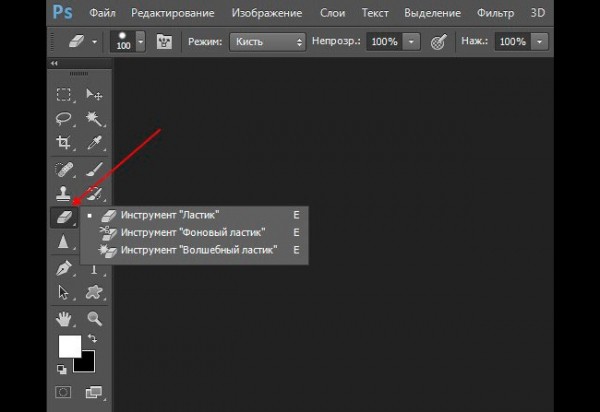The image size is (600, 412).
Task: Select the Pen tool
Action: tap(64, 268)
